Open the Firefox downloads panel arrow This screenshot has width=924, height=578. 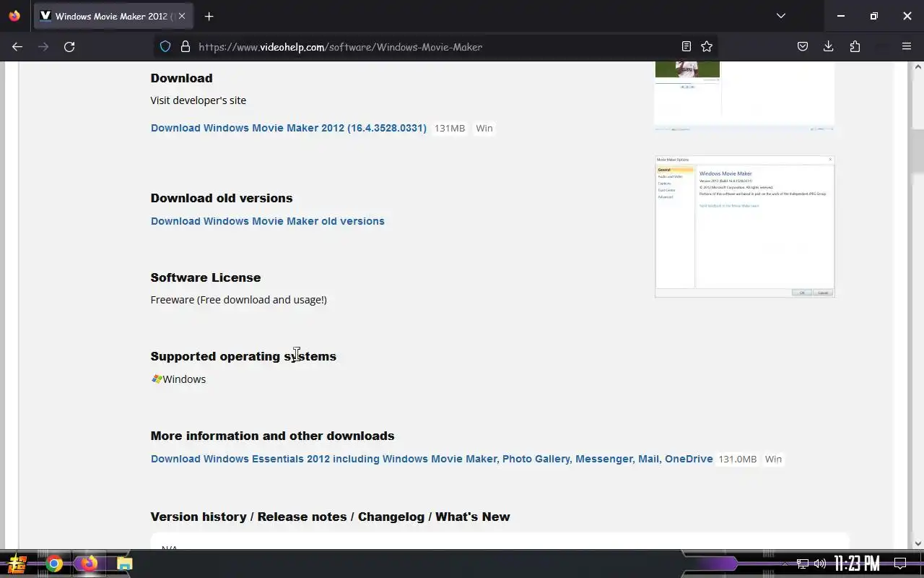(829, 46)
